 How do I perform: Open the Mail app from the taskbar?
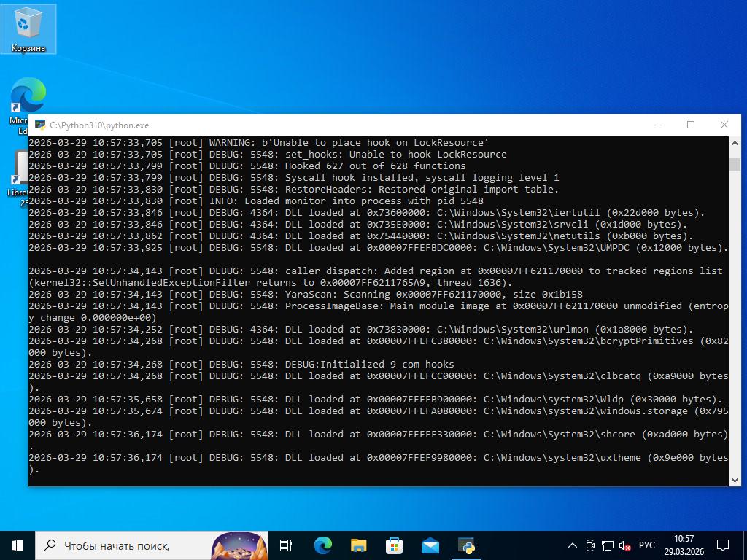click(x=430, y=545)
